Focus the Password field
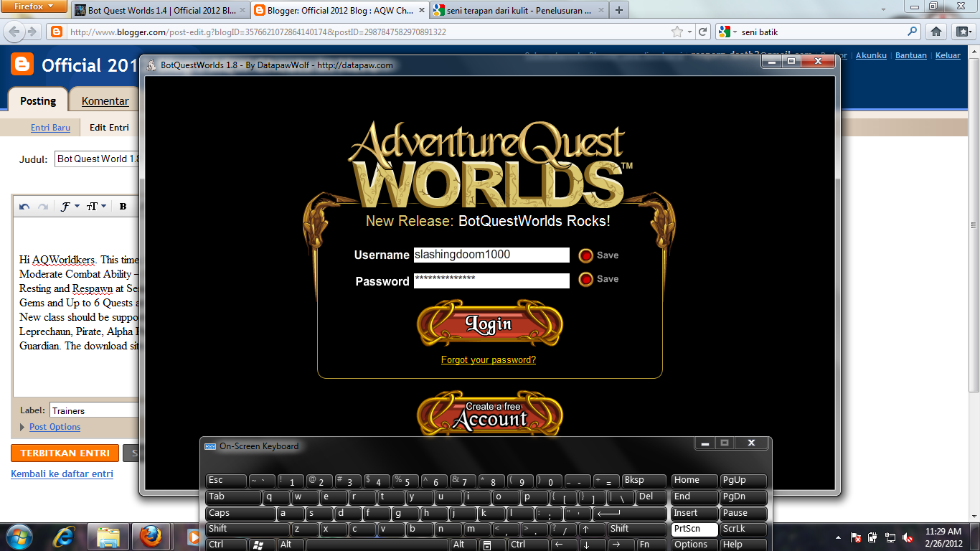The width and height of the screenshot is (980, 551). 491,281
